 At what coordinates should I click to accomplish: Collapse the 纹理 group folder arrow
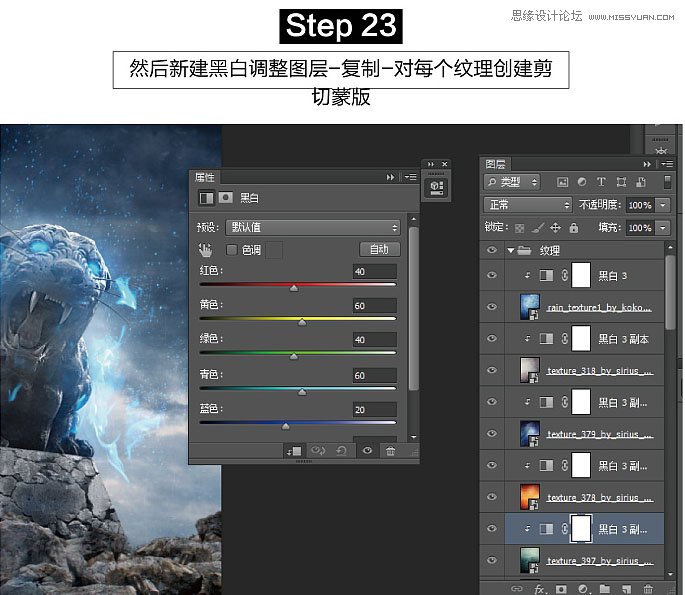point(511,250)
